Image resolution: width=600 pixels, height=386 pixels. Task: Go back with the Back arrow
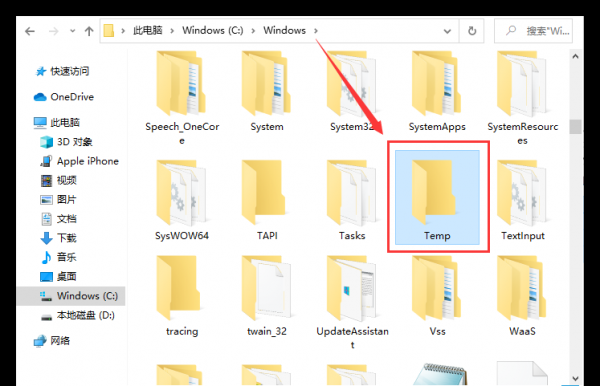point(30,31)
